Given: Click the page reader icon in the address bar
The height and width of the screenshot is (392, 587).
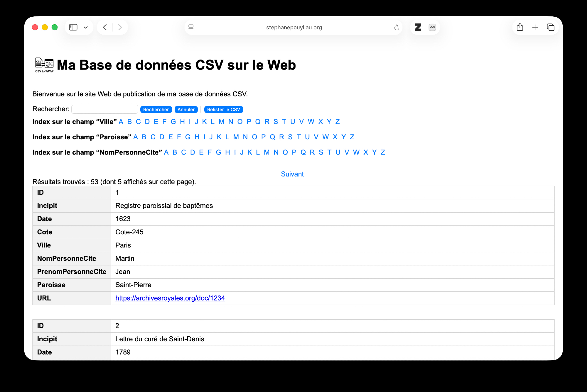Looking at the screenshot, I should (191, 27).
